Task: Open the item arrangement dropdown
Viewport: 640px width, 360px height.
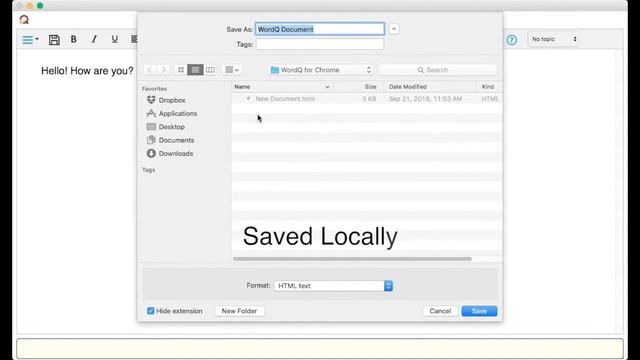Action: click(232, 70)
